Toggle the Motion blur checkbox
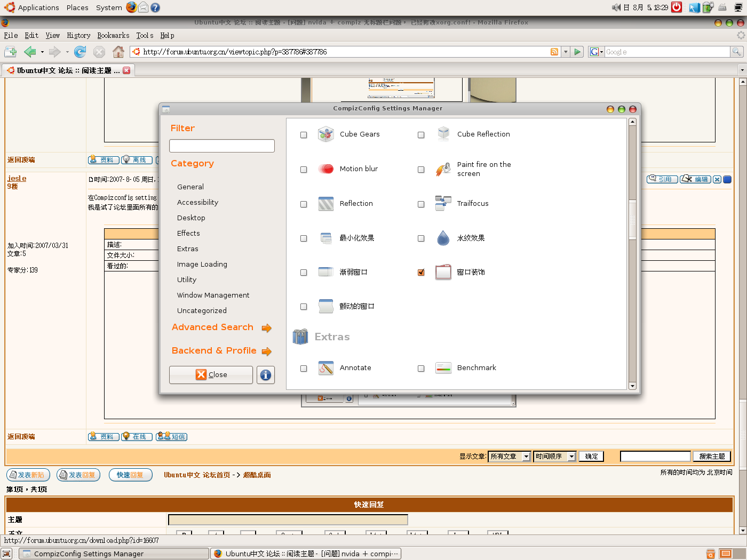The width and height of the screenshot is (747, 560). click(304, 170)
